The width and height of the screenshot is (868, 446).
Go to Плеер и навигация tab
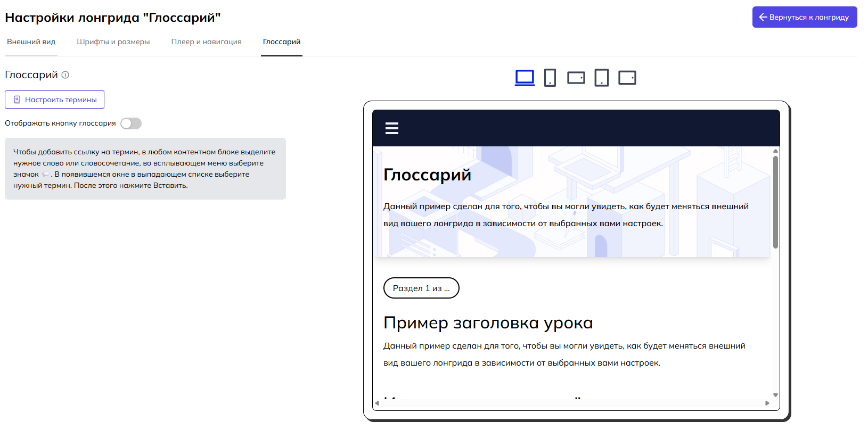pos(206,42)
